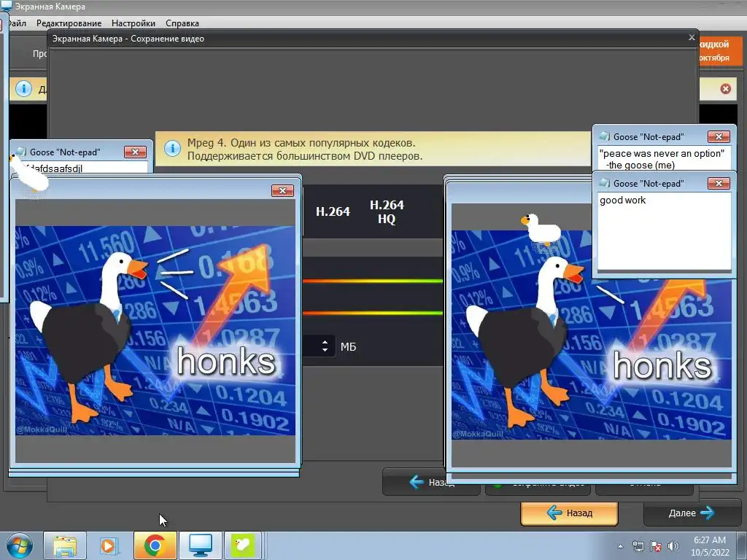Click inside the good work Not-epad text area
Screen dimensions: 747x560
click(x=664, y=231)
